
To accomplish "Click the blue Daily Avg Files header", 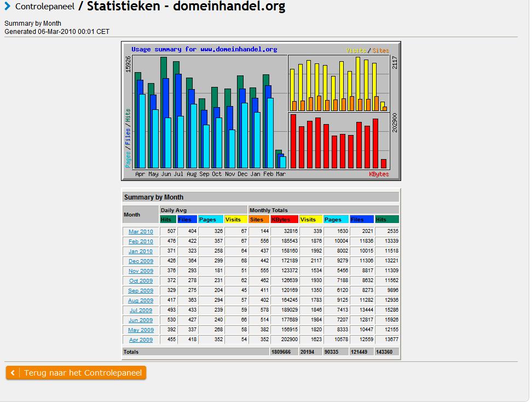I will coord(187,219).
